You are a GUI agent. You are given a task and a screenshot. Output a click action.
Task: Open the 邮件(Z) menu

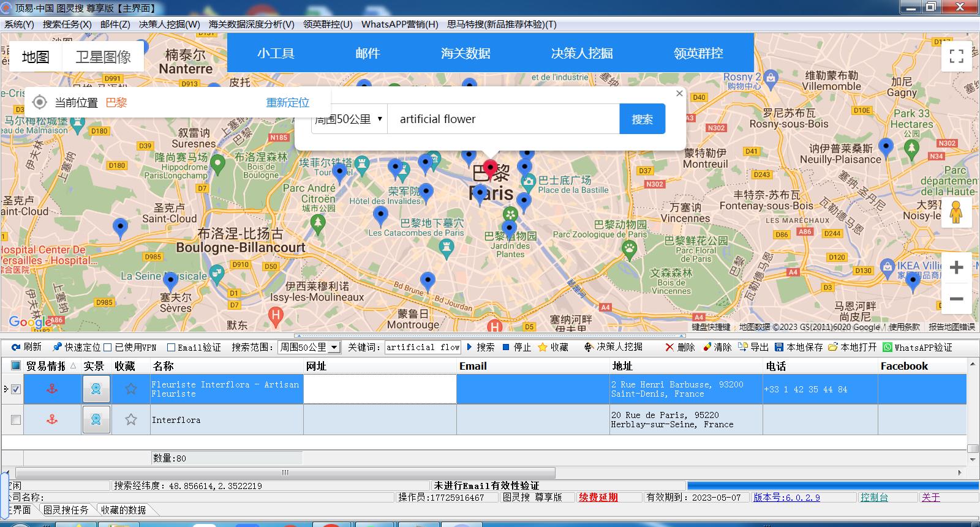[115, 24]
